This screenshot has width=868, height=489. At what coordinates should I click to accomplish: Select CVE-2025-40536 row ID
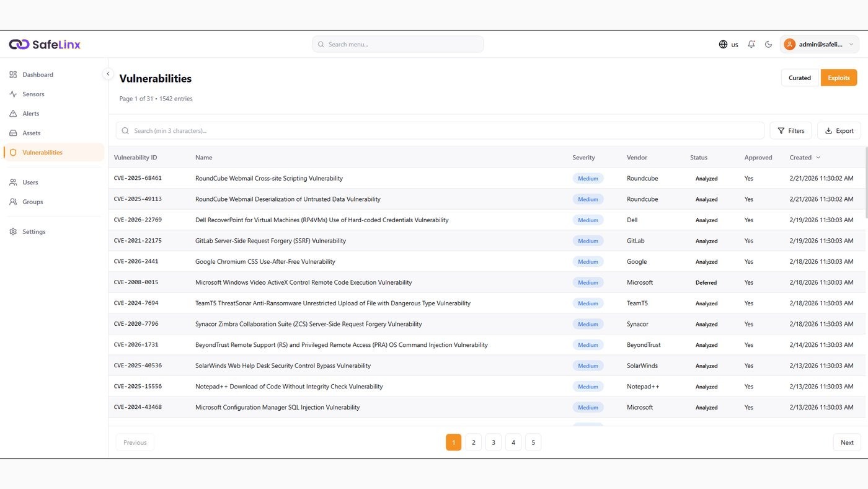(138, 366)
